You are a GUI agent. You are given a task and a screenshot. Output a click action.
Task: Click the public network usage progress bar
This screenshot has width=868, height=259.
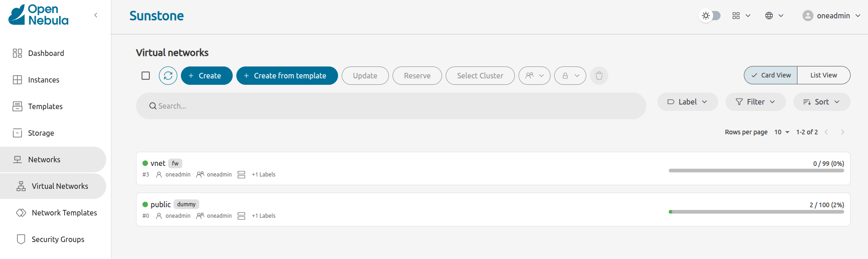point(756,212)
